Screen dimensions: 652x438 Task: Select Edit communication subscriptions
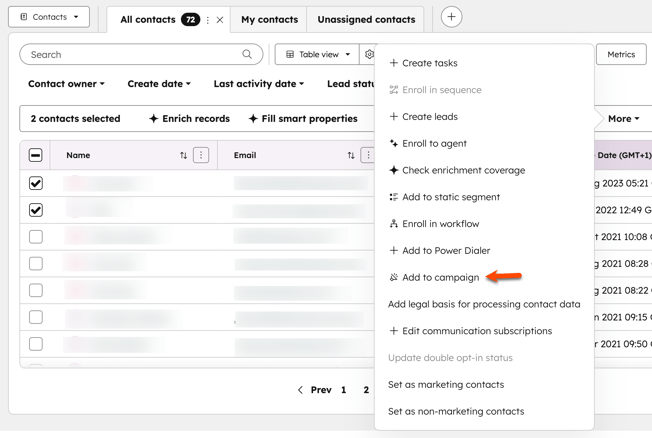(x=470, y=331)
